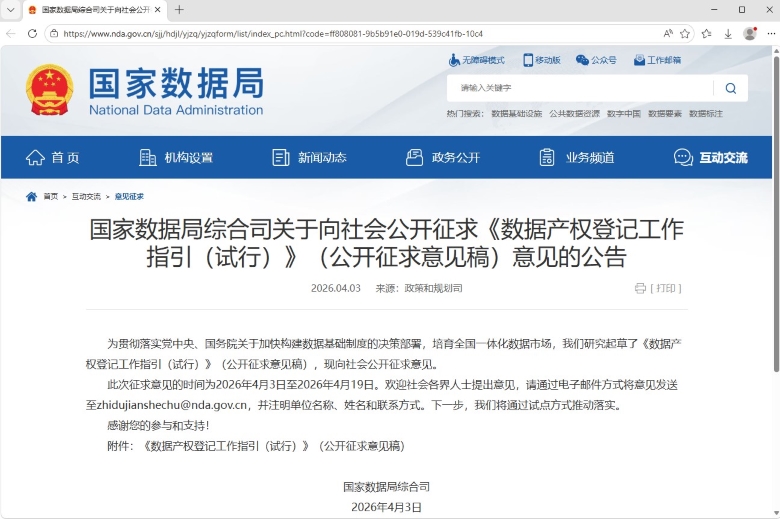The image size is (780, 519).
Task: View site info via the lock icon
Action: (x=54, y=33)
